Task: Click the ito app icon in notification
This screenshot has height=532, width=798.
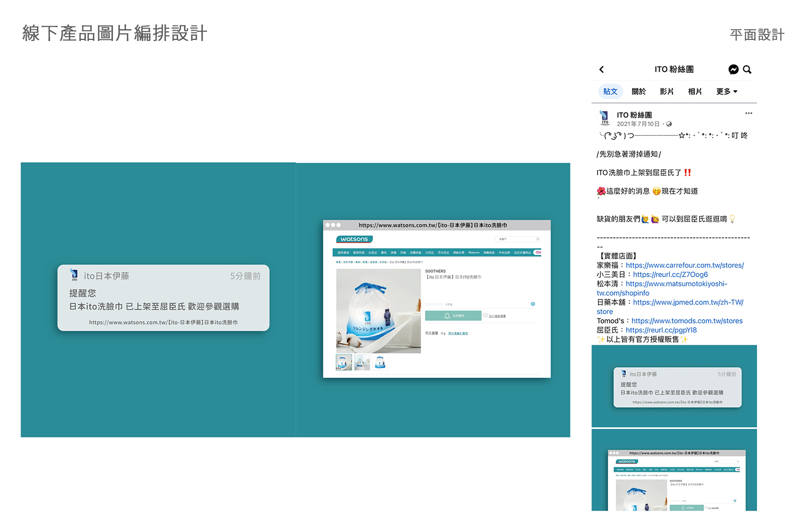Action: (74, 275)
